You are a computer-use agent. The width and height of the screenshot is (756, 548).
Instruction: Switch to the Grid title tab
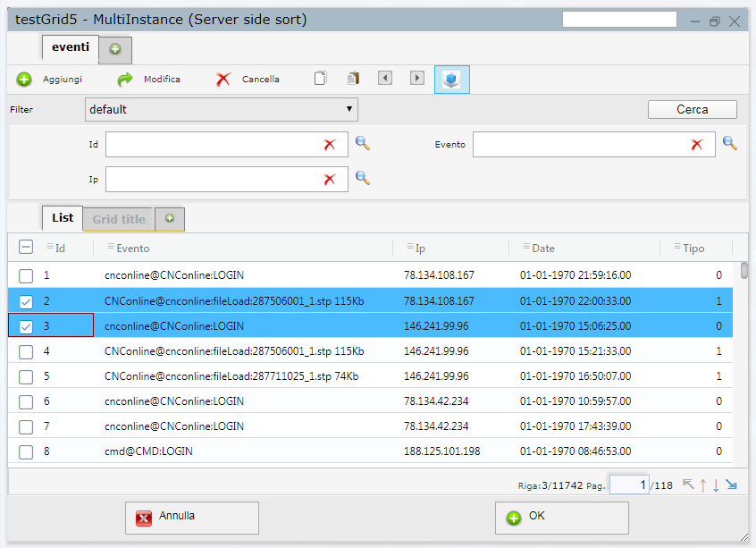pos(118,219)
